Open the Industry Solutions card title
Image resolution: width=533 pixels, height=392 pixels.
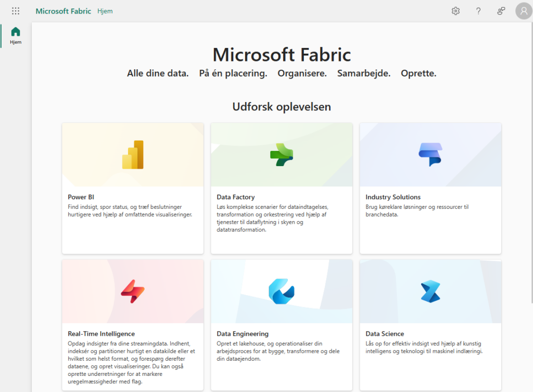point(393,197)
